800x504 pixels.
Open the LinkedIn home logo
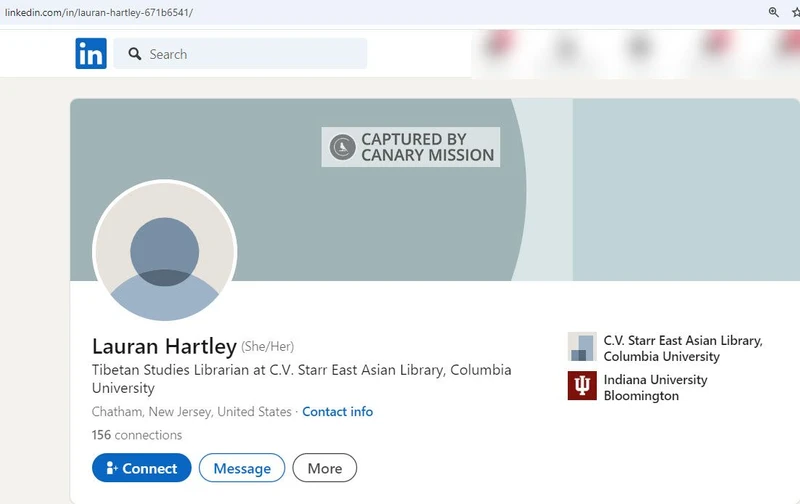(91, 54)
